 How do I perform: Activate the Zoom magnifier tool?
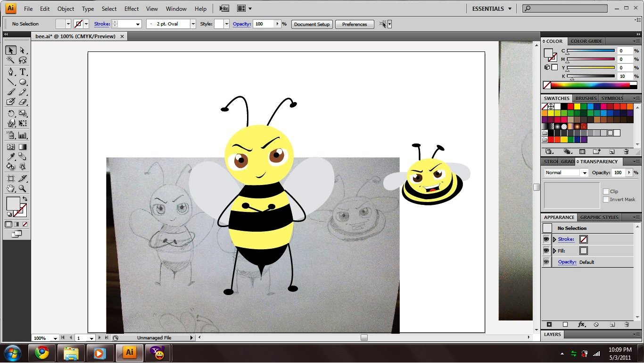[22, 189]
